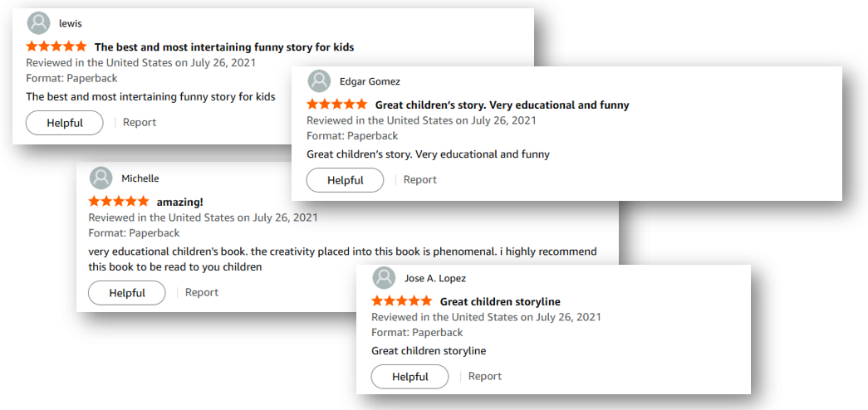Click the reviewer name Jose A. Lopez
868x410 pixels.
click(437, 277)
